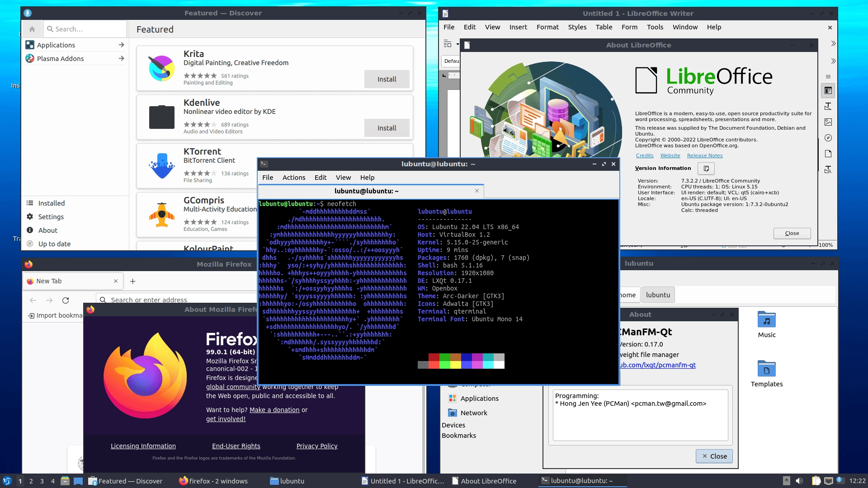Click the GCompris airplane icon
868x488 pixels.
[x=161, y=215]
